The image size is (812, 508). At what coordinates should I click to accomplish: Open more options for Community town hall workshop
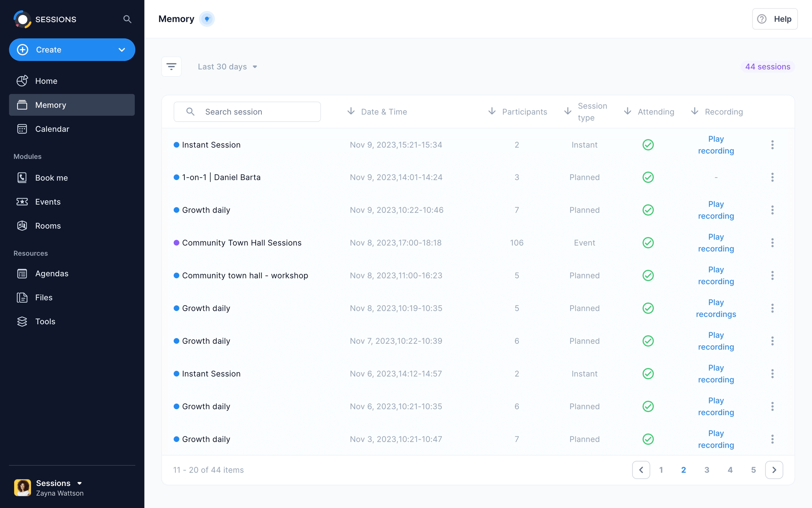[x=772, y=276]
